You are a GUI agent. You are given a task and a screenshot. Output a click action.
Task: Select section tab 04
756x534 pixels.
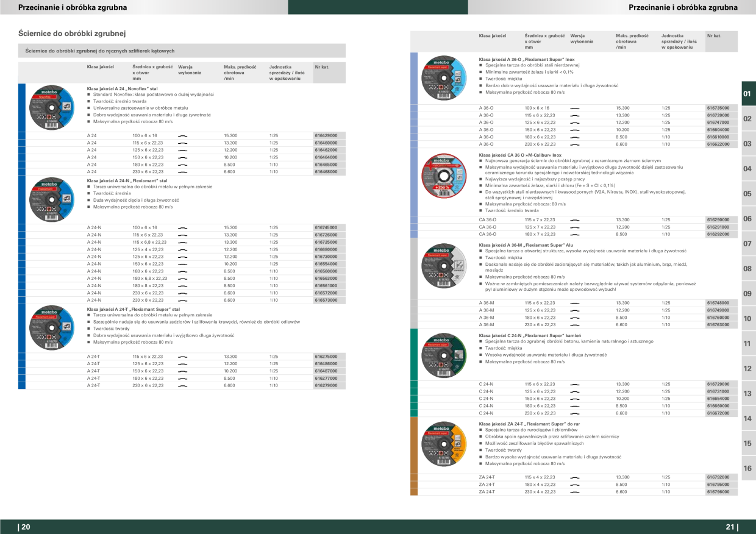tap(748, 169)
